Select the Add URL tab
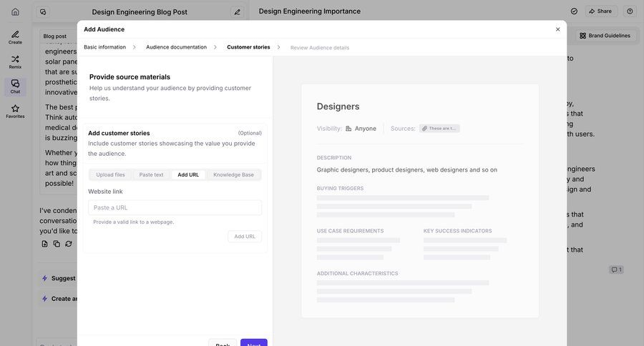The width and height of the screenshot is (644, 346). [x=188, y=174]
